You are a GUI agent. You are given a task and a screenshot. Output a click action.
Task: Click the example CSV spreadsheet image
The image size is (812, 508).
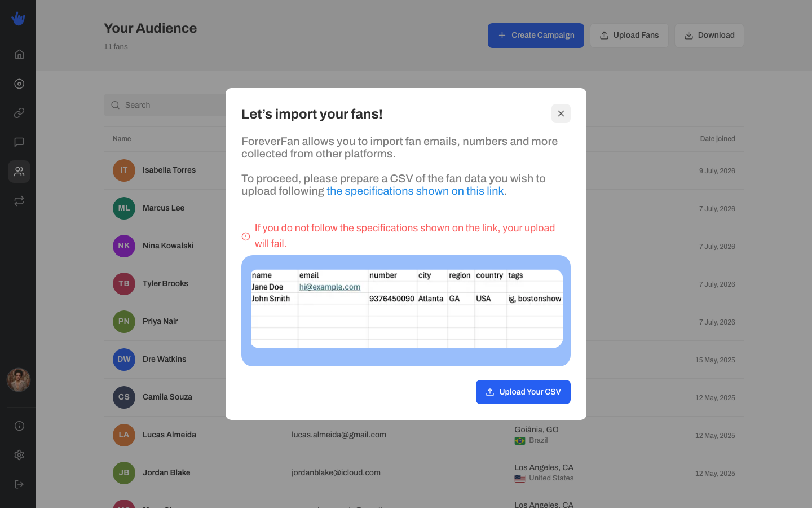[x=406, y=310]
